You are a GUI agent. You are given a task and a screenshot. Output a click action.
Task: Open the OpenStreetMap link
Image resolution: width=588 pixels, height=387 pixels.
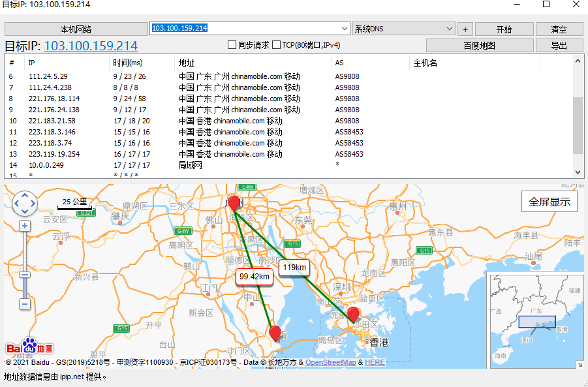tap(330, 362)
